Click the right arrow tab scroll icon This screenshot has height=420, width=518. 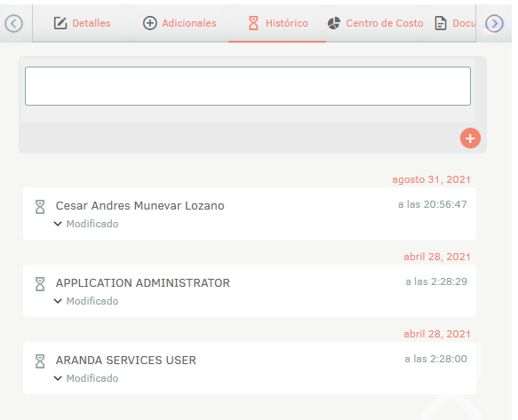point(494,23)
